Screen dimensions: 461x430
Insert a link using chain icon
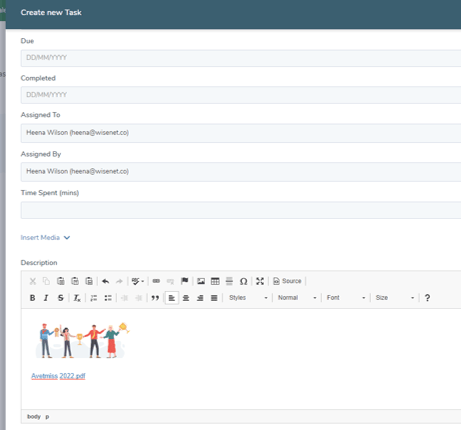tap(156, 281)
